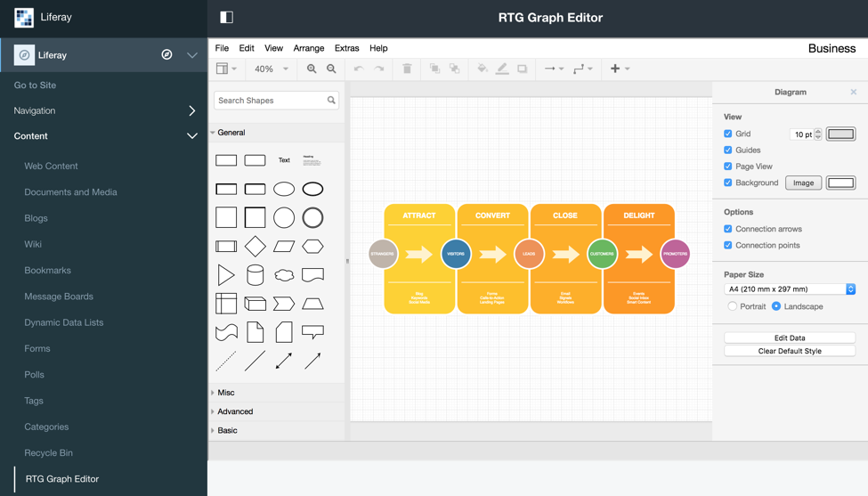Select the diamond shape in General palette
Image resolution: width=868 pixels, height=496 pixels.
255,246
